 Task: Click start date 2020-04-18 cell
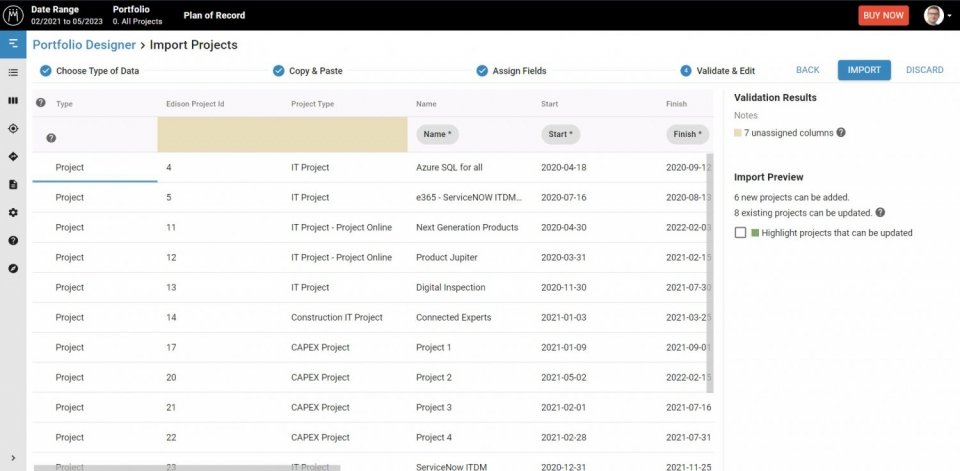[563, 167]
